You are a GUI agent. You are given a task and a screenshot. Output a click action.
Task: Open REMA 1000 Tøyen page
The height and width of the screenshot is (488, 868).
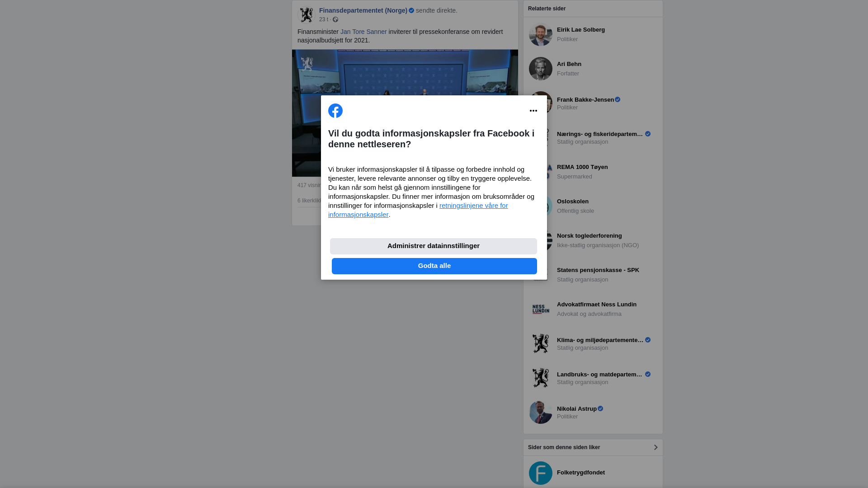(x=582, y=167)
